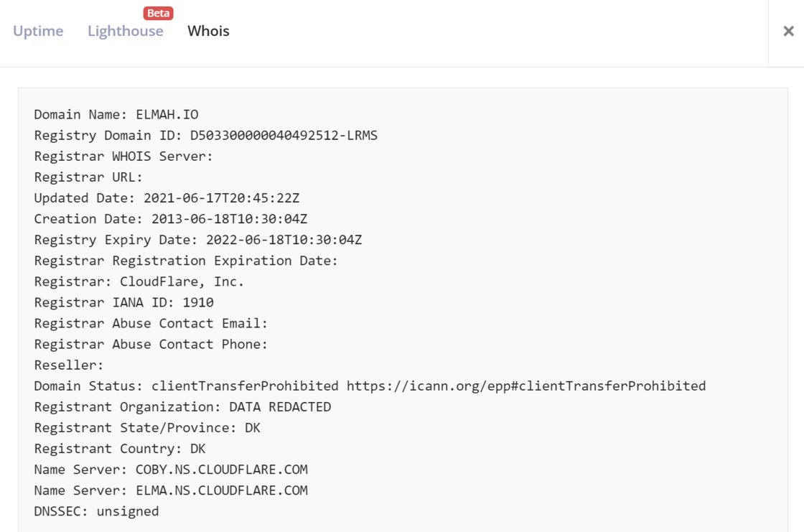Viewport: 804px width, 532px height.
Task: Click the Registry Domain ID line
Action: 205,136
